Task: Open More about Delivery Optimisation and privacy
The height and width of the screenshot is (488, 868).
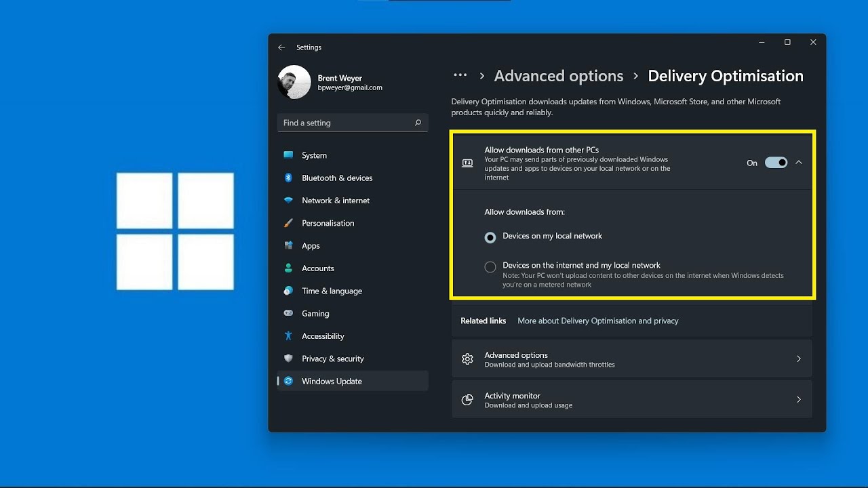Action: (597, 321)
